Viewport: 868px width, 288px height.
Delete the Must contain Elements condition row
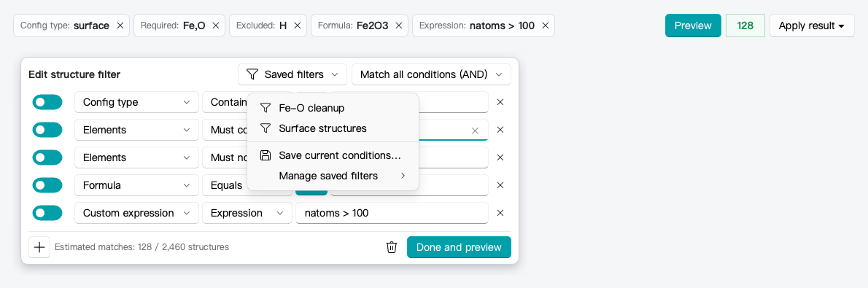tap(500, 130)
